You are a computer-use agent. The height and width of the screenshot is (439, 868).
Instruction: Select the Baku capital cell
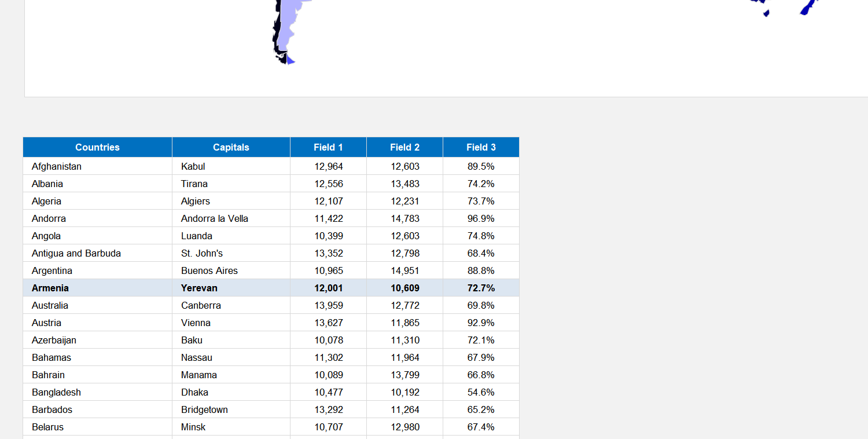click(x=192, y=340)
